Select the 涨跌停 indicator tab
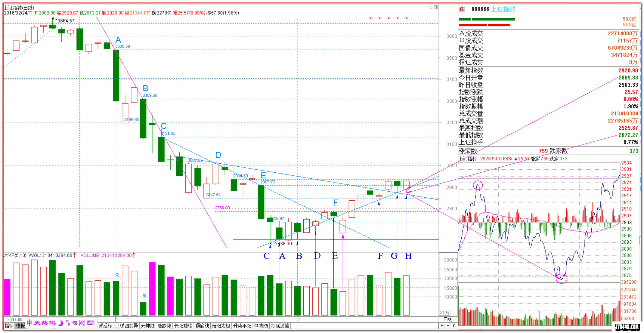 164,326
